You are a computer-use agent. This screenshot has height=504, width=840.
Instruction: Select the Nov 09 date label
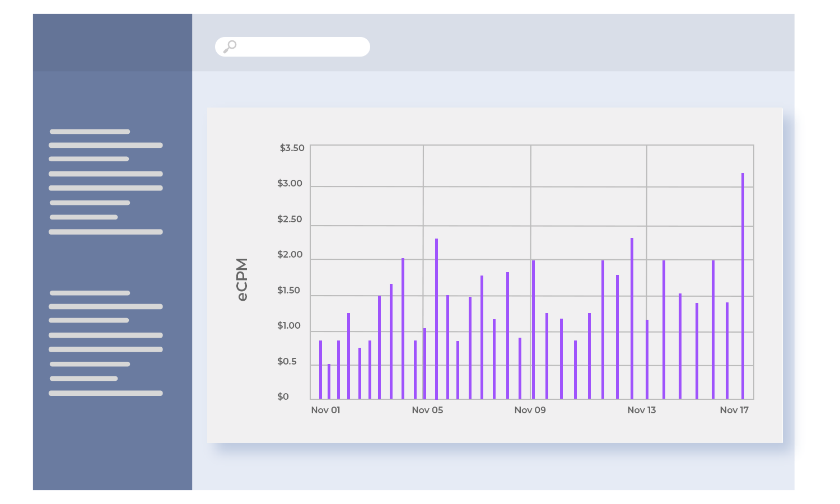click(530, 410)
